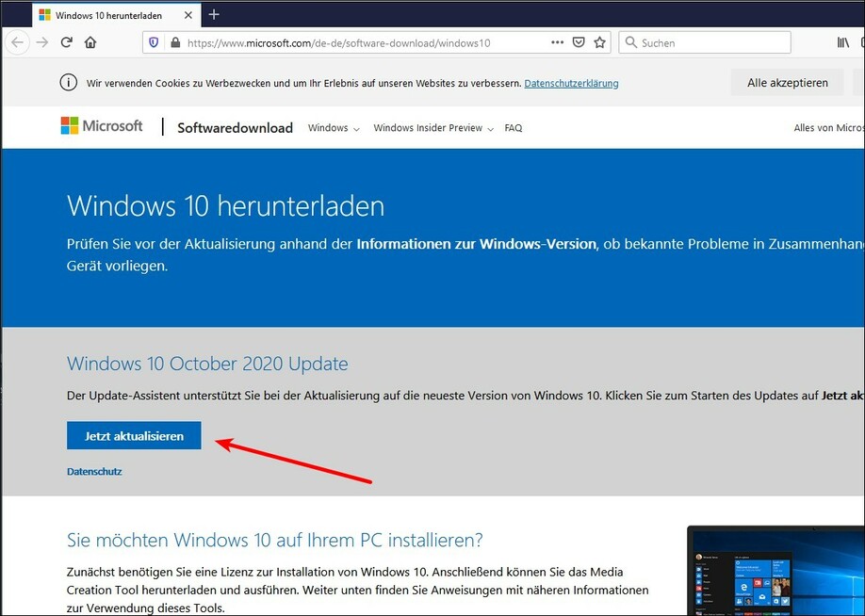Click the Softwaredownload header link
The height and width of the screenshot is (616, 865).
235,128
